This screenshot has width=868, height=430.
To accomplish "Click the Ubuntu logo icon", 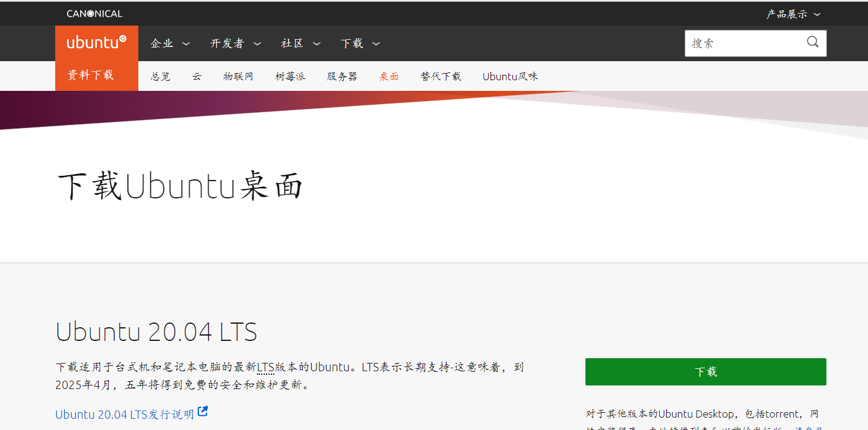I will pos(96,43).
